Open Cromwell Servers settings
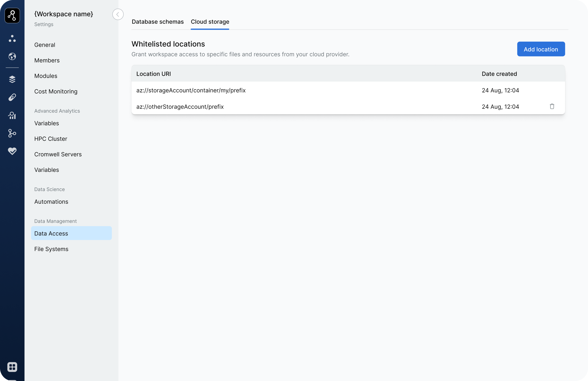588x381 pixels. tap(58, 154)
